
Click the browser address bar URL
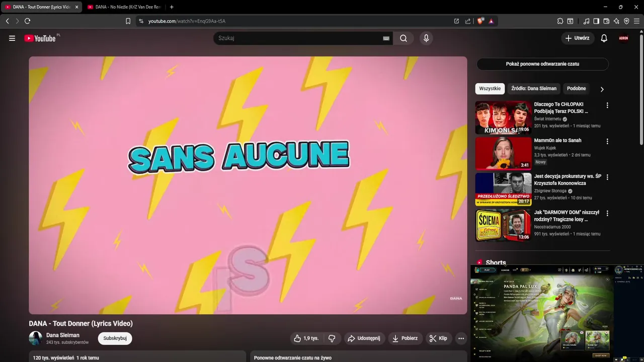click(x=187, y=21)
